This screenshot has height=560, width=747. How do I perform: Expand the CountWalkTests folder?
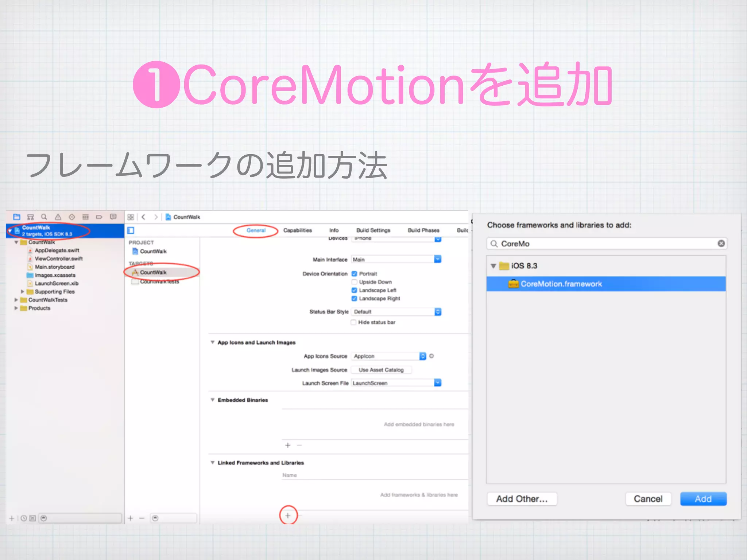click(x=16, y=300)
